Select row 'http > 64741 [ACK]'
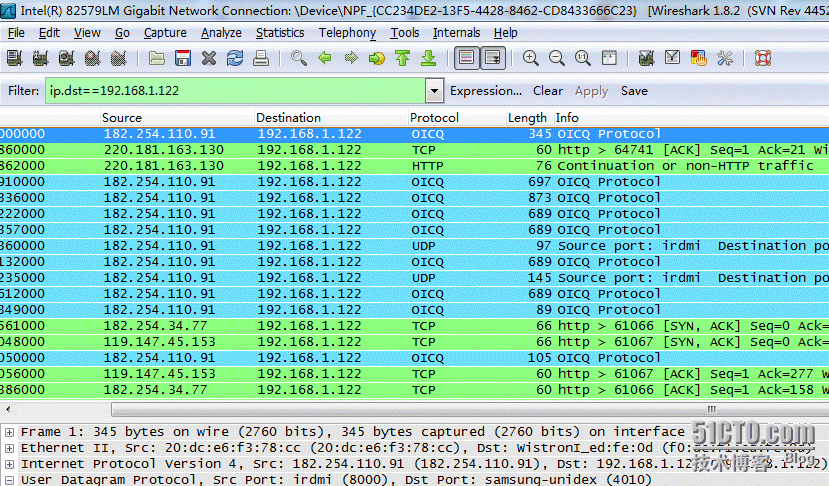Image resolution: width=829 pixels, height=486 pixels. click(x=414, y=150)
